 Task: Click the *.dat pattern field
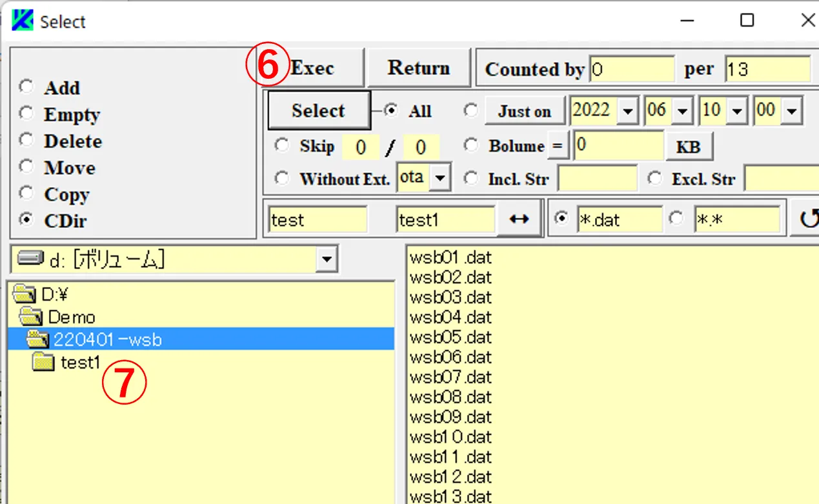[618, 219]
